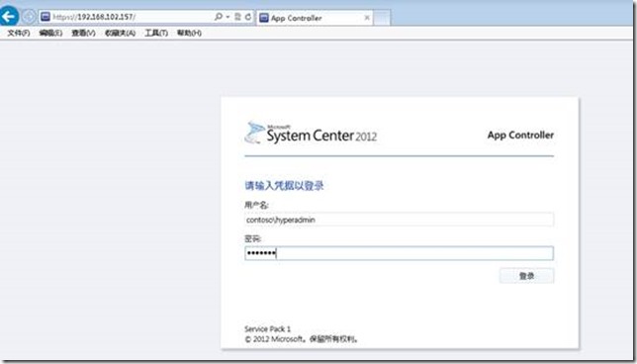Click the Service Pack 1 text
637x364 pixels.
[x=267, y=328]
